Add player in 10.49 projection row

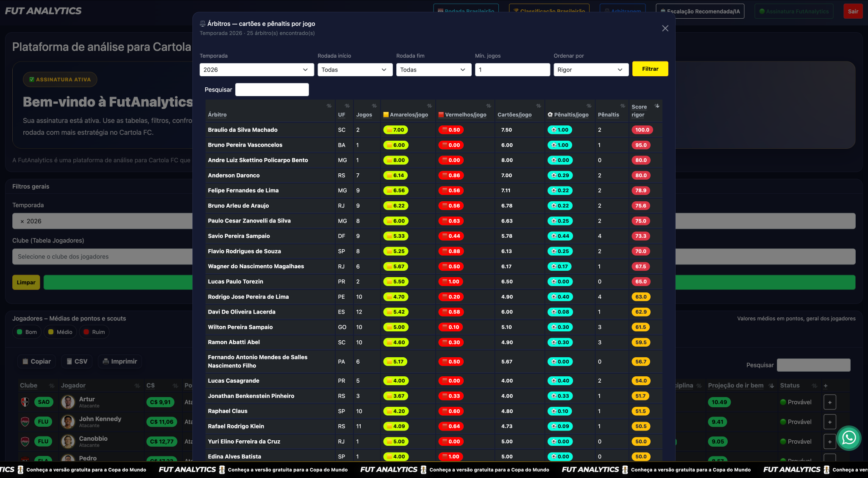pyautogui.click(x=830, y=402)
